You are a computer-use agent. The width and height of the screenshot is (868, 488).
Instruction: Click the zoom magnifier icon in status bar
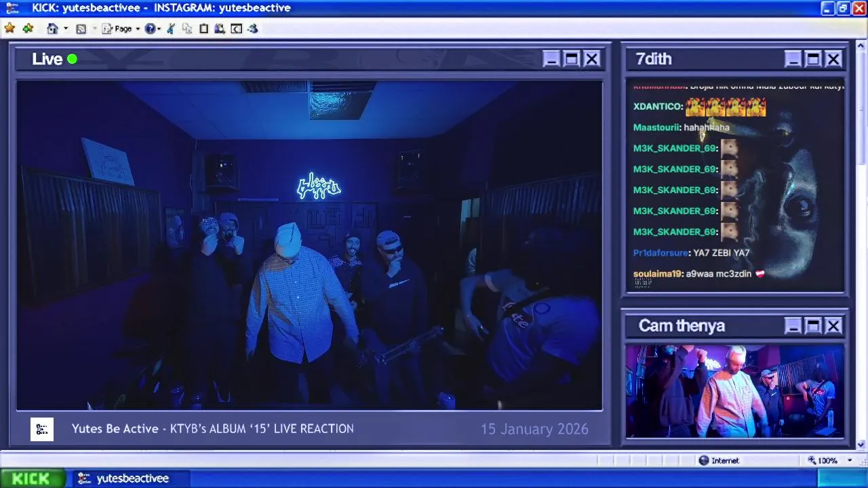(x=812, y=460)
